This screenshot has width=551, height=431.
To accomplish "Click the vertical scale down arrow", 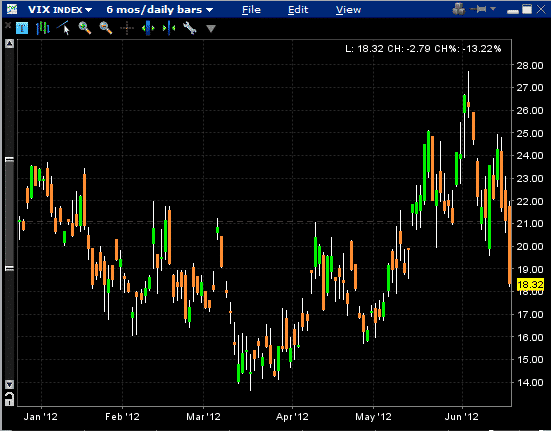I will pos(9,384).
